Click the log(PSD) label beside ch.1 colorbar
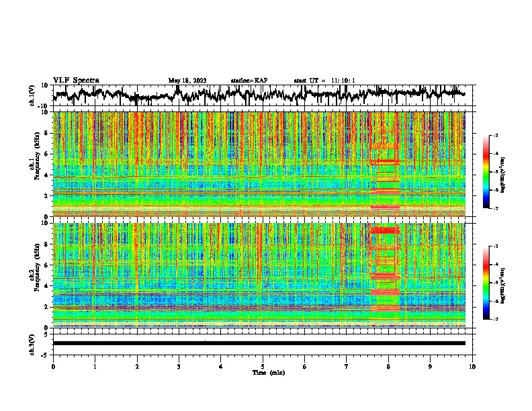The height and width of the screenshot is (411, 532). click(503, 175)
